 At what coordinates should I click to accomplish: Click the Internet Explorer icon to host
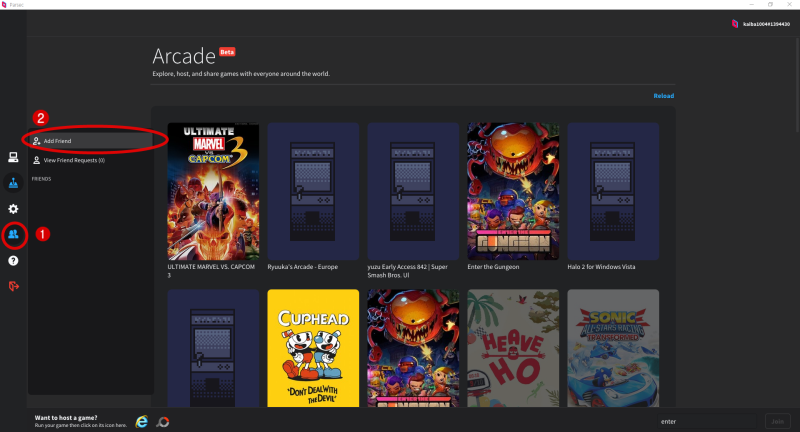coord(142,421)
